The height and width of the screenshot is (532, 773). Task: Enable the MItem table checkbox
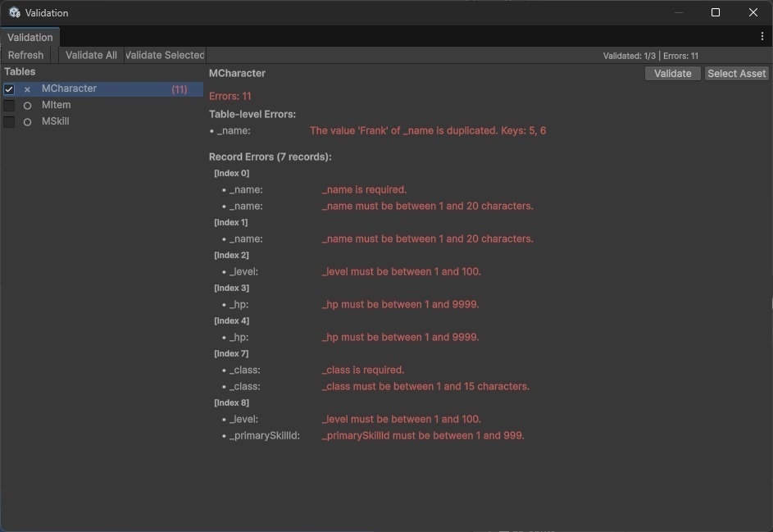coord(9,105)
